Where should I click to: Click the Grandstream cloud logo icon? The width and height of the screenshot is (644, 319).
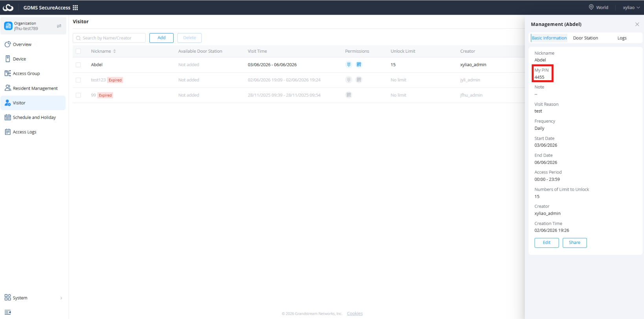pyautogui.click(x=8, y=7)
